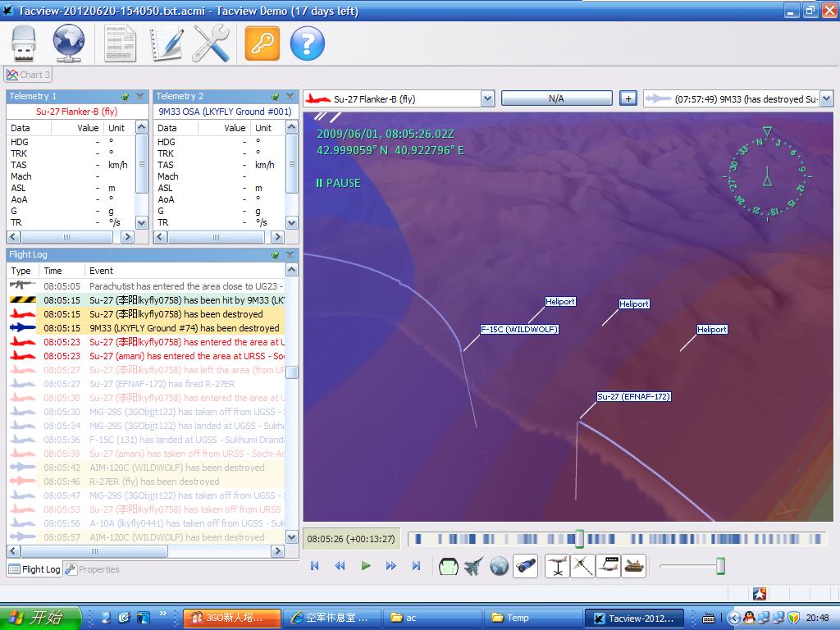
Task: Open the Windows Start button
Action: (40, 618)
